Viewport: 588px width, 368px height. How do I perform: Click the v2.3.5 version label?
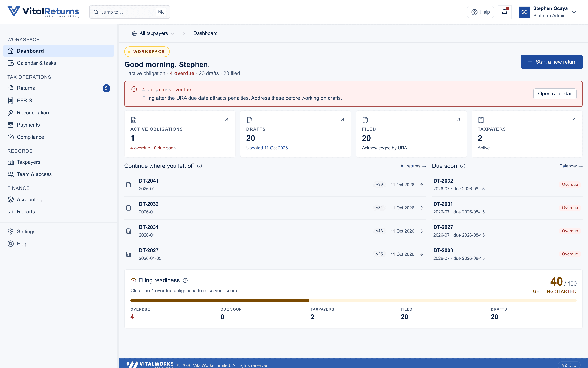point(569,365)
